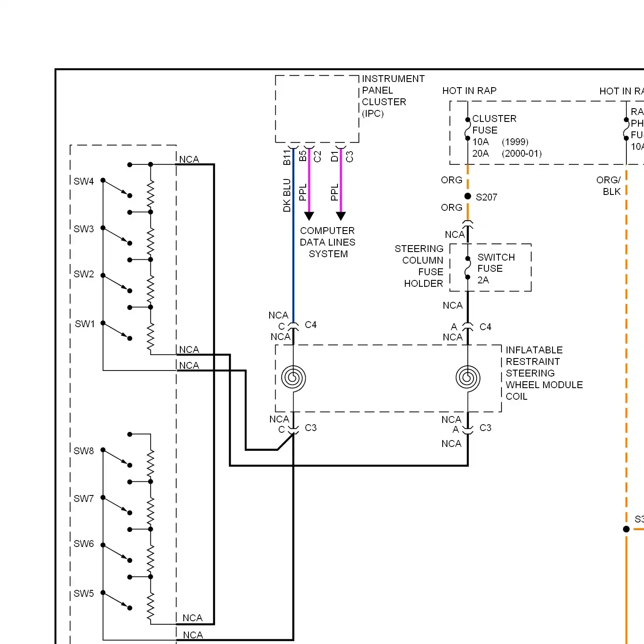Click the cluster fuse symbol
644x644 pixels.
click(x=468, y=129)
